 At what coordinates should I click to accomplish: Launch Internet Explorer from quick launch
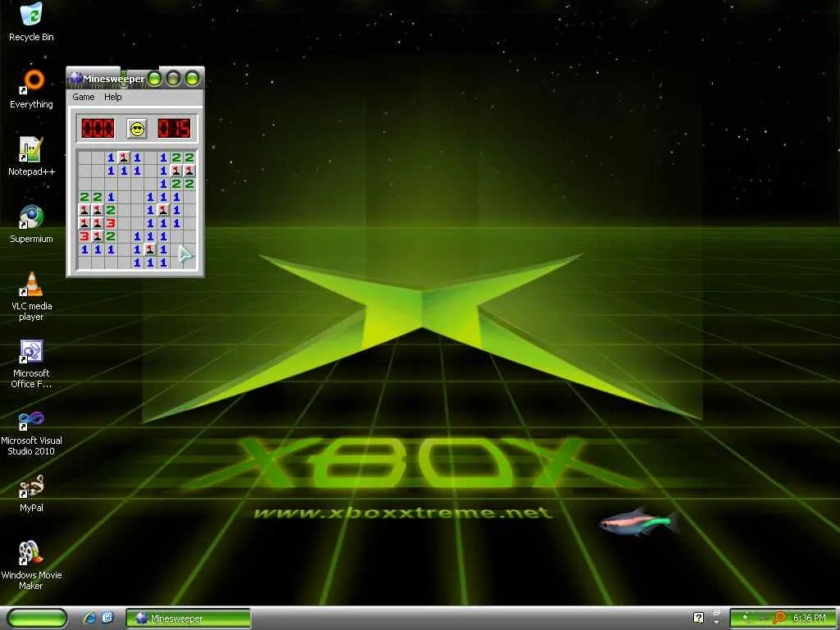coord(89,619)
